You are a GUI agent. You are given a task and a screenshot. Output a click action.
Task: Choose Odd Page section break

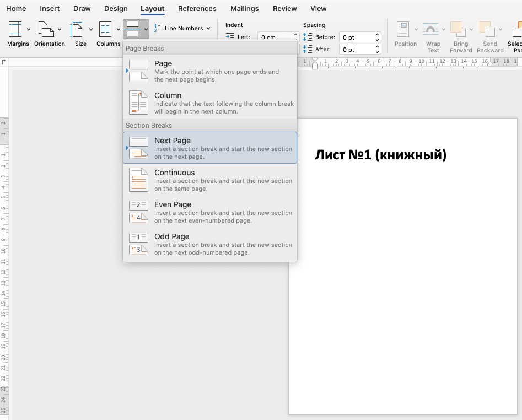(210, 244)
